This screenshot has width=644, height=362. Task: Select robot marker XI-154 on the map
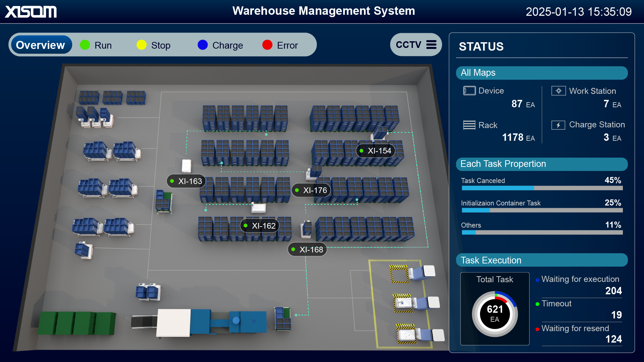tap(376, 151)
